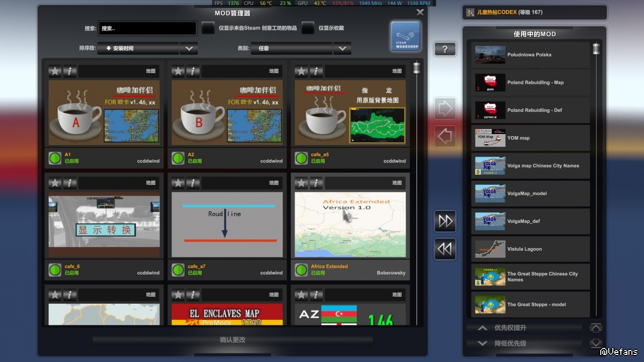The width and height of the screenshot is (644, 362).
Task: Show details of the A2 mod
Action: (193, 71)
